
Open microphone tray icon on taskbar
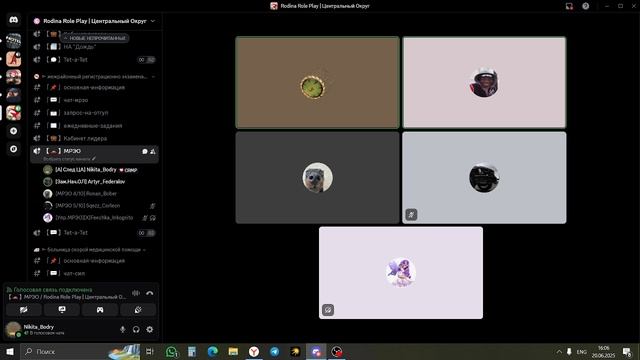(x=569, y=351)
